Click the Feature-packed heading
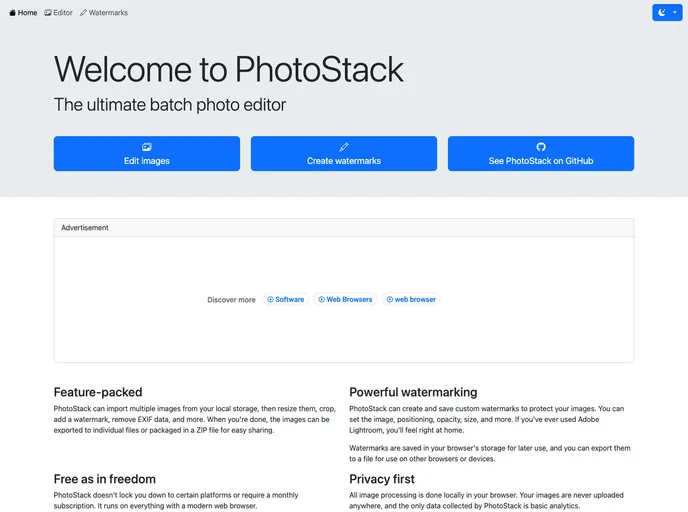Image resolution: width=688 pixels, height=512 pixels. click(98, 392)
